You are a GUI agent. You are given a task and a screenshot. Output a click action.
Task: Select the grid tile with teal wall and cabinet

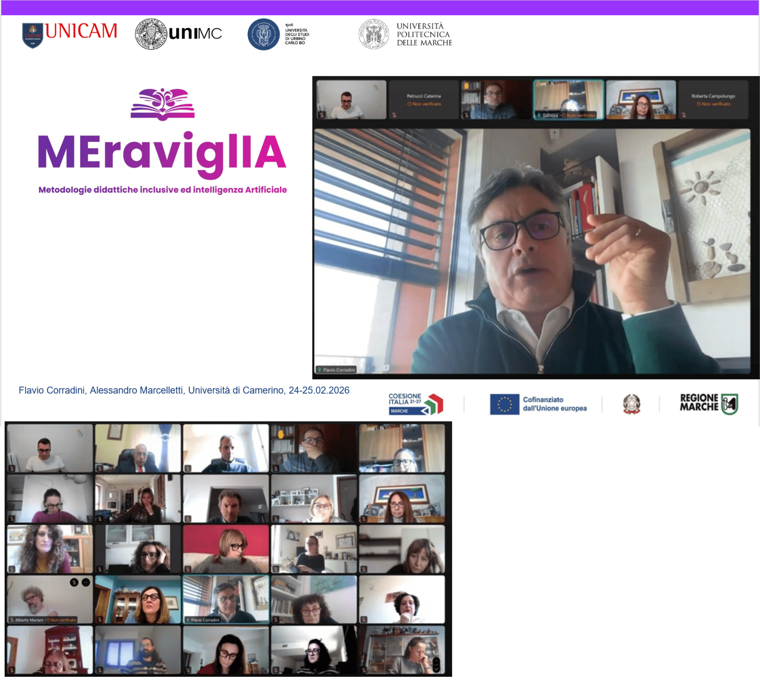pyautogui.click(x=138, y=600)
